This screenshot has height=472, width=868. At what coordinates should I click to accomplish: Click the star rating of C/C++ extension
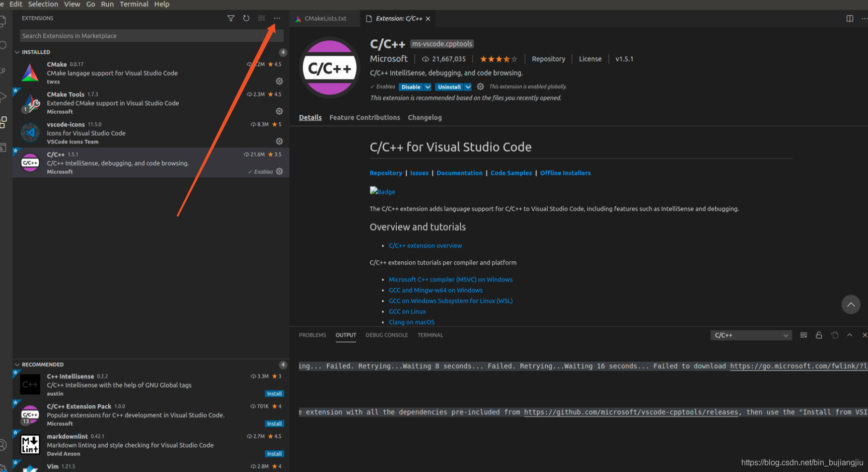pos(499,59)
